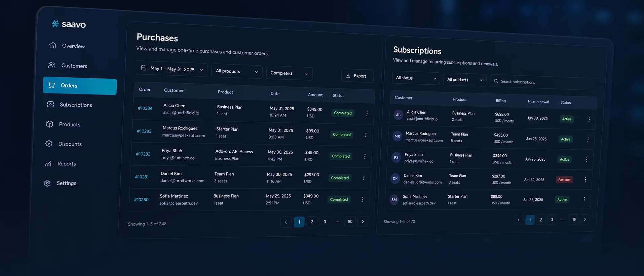Select Orders in the sidebar
This screenshot has height=276, width=644.
coord(80,86)
